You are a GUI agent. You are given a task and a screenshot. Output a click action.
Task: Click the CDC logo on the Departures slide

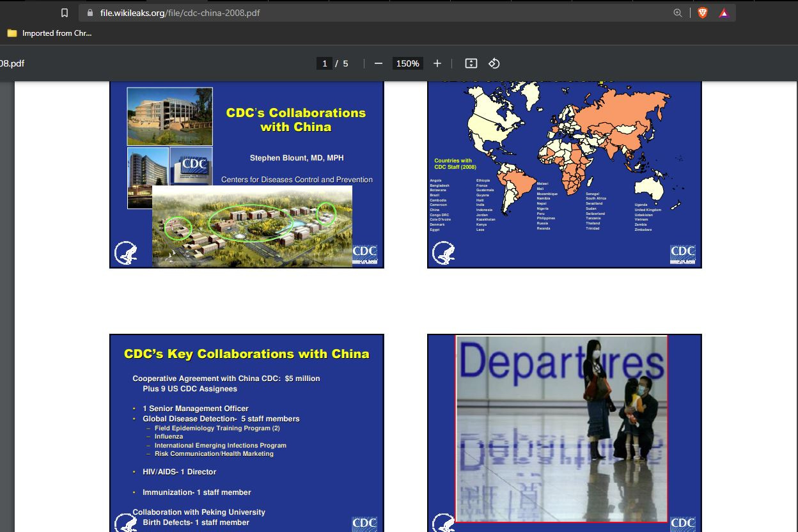[683, 524]
